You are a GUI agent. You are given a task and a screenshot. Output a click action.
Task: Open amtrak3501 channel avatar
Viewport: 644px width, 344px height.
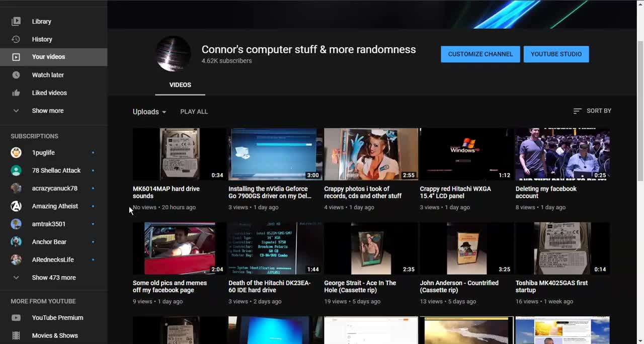pyautogui.click(x=16, y=224)
